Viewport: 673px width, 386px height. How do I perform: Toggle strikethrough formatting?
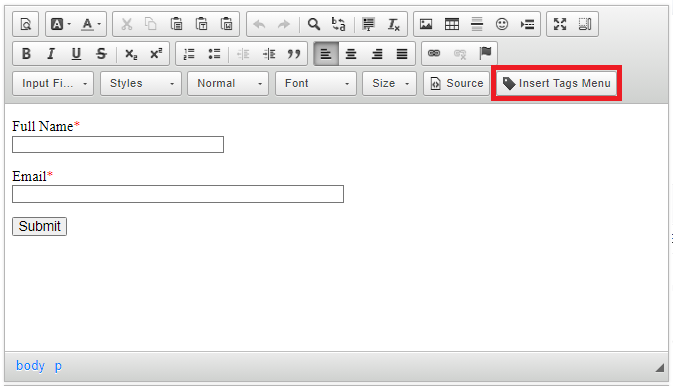(101, 54)
